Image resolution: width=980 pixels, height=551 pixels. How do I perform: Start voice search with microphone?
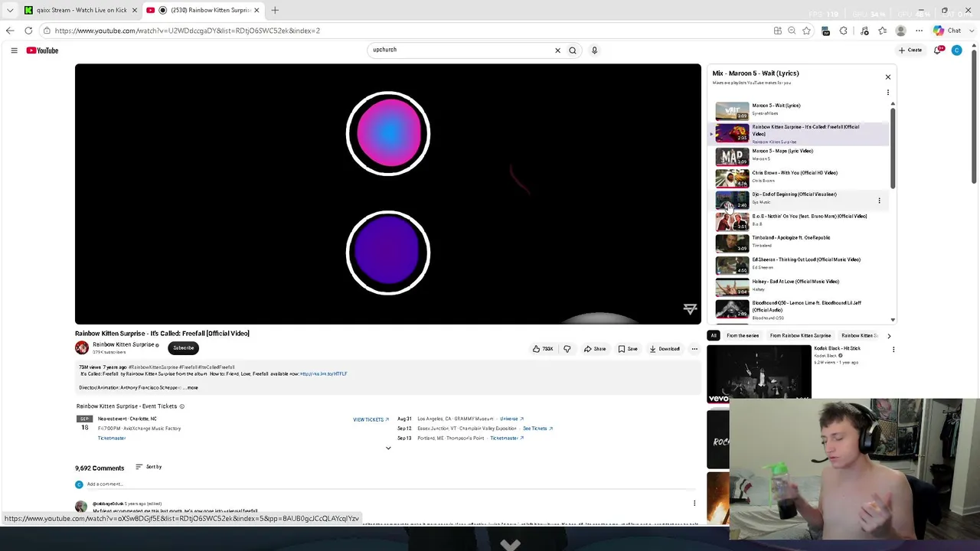[594, 51]
